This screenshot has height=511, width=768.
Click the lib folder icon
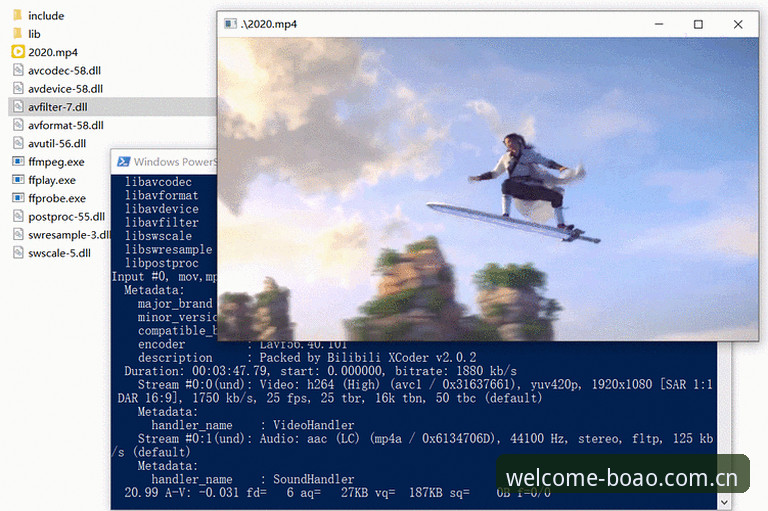point(18,34)
